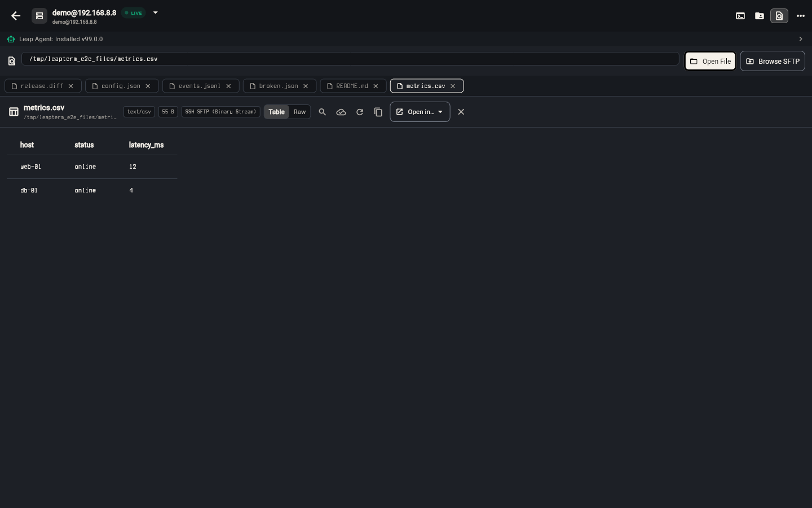Click the latency value 12
The height and width of the screenshot is (508, 812).
coord(133,167)
